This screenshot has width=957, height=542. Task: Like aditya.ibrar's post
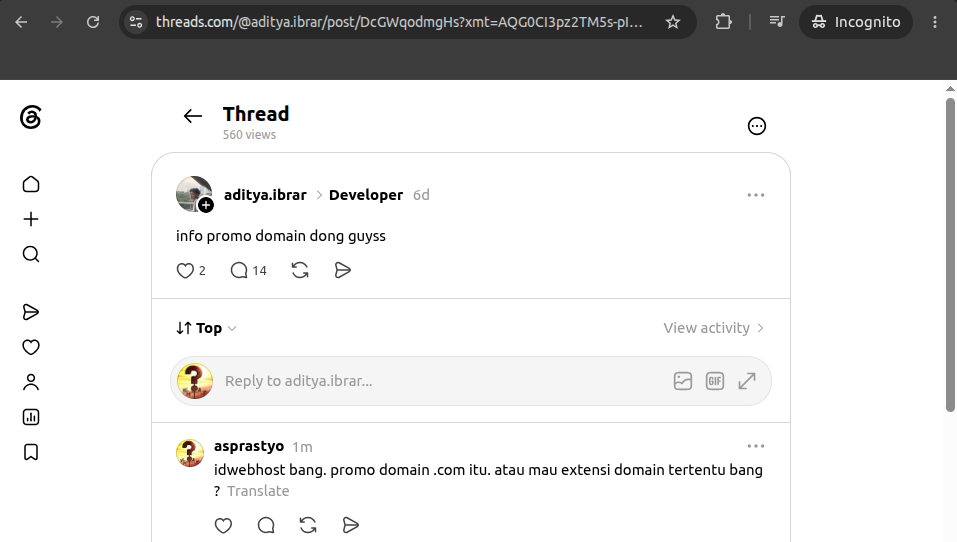(185, 270)
